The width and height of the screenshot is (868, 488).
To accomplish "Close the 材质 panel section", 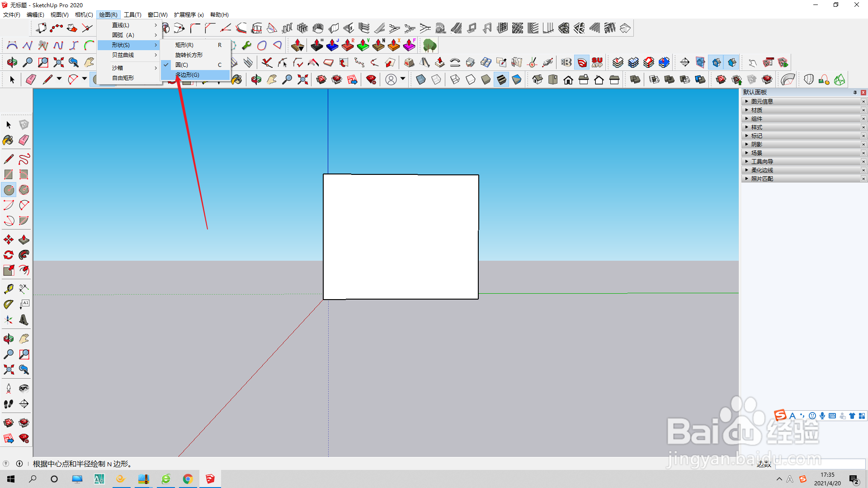I will point(863,110).
